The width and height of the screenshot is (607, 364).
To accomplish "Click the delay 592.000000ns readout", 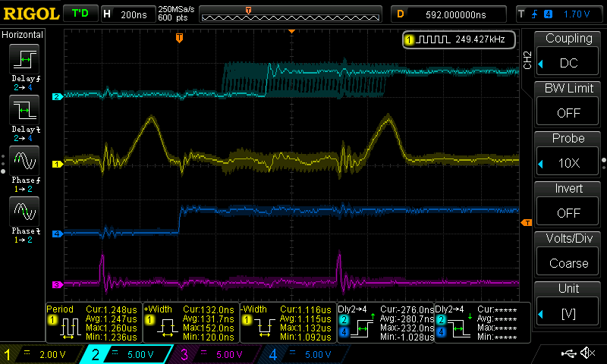I will (x=456, y=14).
